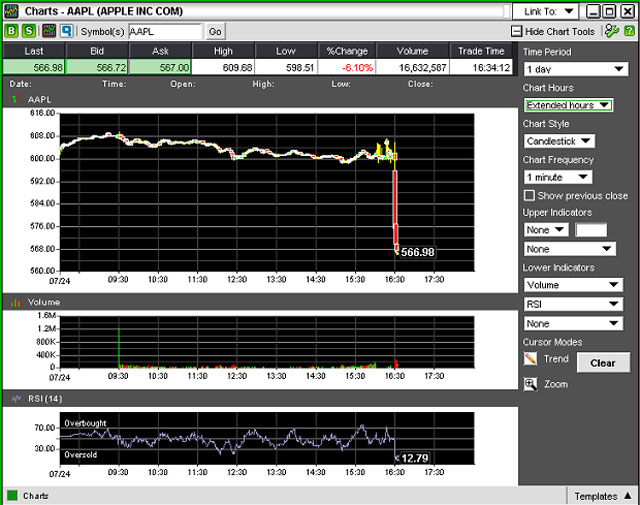The width and height of the screenshot is (640, 505).
Task: Open the Chart Frequency 1 minute dropdown
Action: pos(557,177)
